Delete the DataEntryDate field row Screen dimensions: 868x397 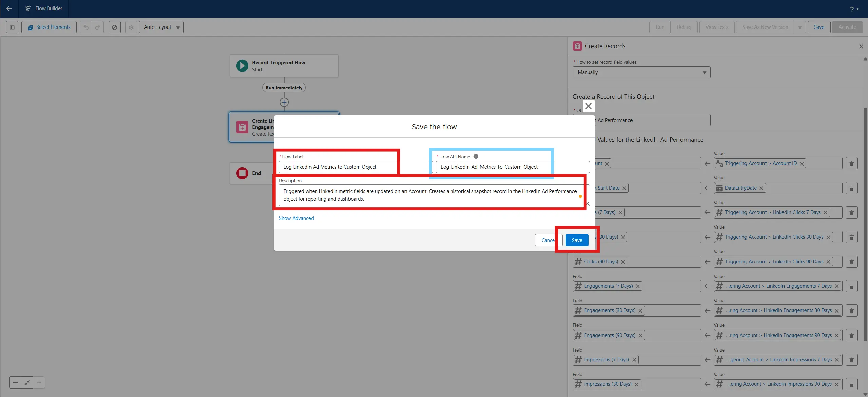[x=851, y=188]
